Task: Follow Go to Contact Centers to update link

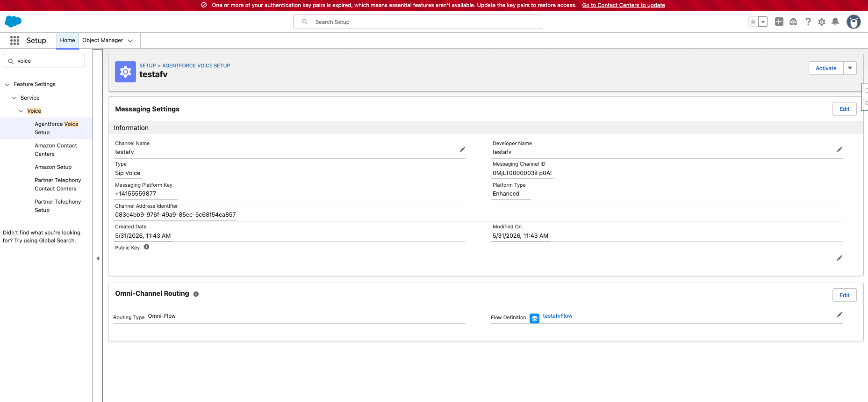Action: tap(624, 5)
